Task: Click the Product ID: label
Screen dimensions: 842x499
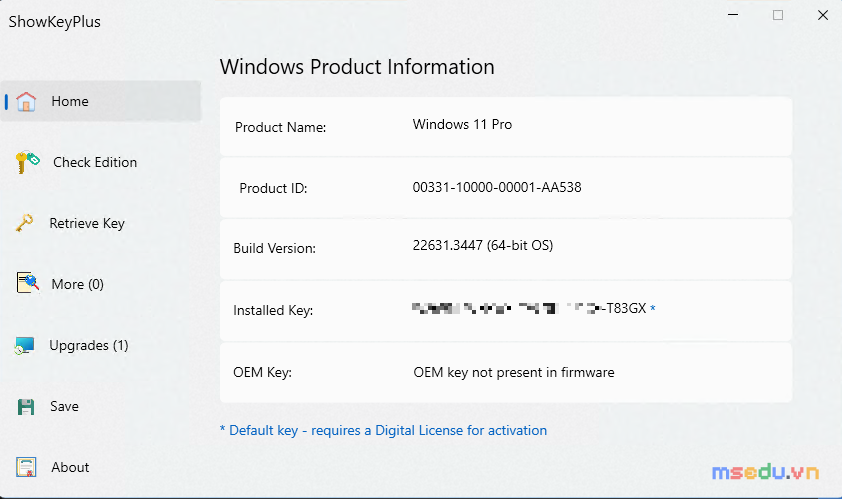Action: coord(273,189)
